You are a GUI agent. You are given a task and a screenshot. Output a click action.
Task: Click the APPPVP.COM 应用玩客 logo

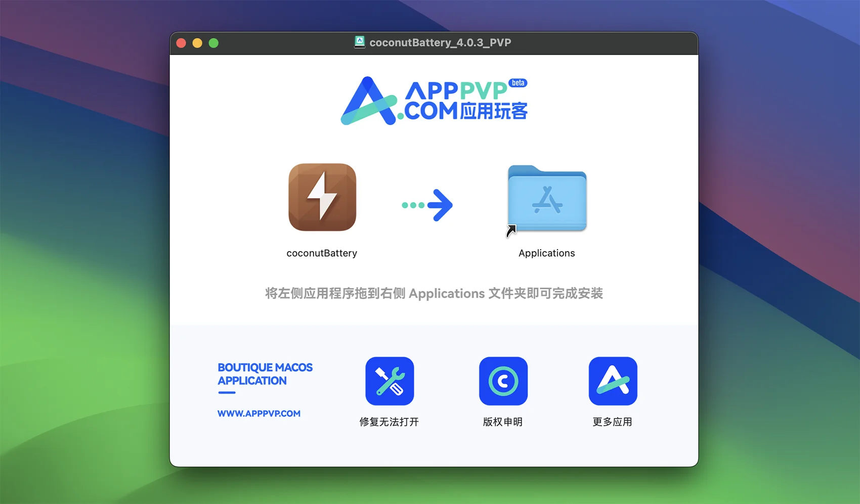click(434, 101)
